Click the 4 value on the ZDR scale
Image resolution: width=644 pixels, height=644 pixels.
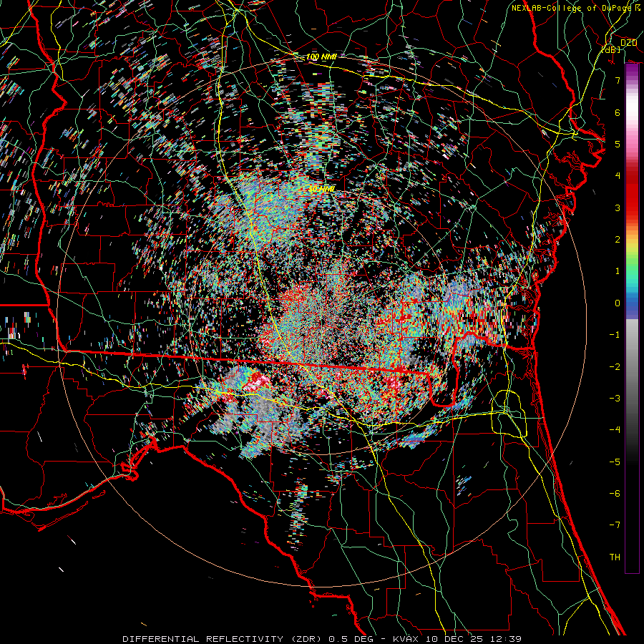tap(618, 176)
